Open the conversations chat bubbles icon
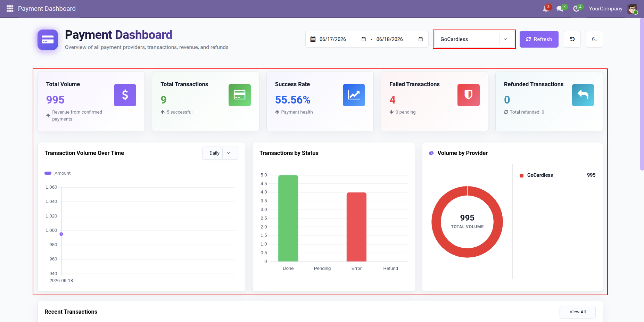Image resolution: width=644 pixels, height=322 pixels. pos(560,9)
